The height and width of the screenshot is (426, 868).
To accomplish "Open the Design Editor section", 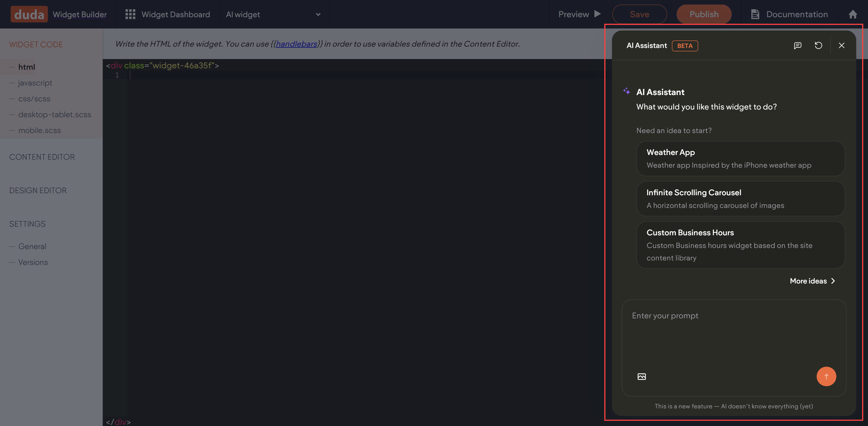I will click(38, 190).
